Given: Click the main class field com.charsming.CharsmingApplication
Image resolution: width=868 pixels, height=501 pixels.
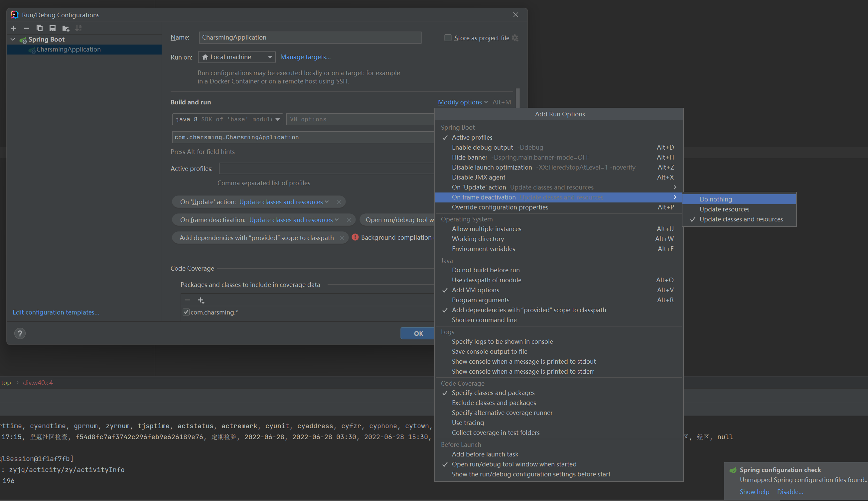Looking at the screenshot, I should coord(303,137).
